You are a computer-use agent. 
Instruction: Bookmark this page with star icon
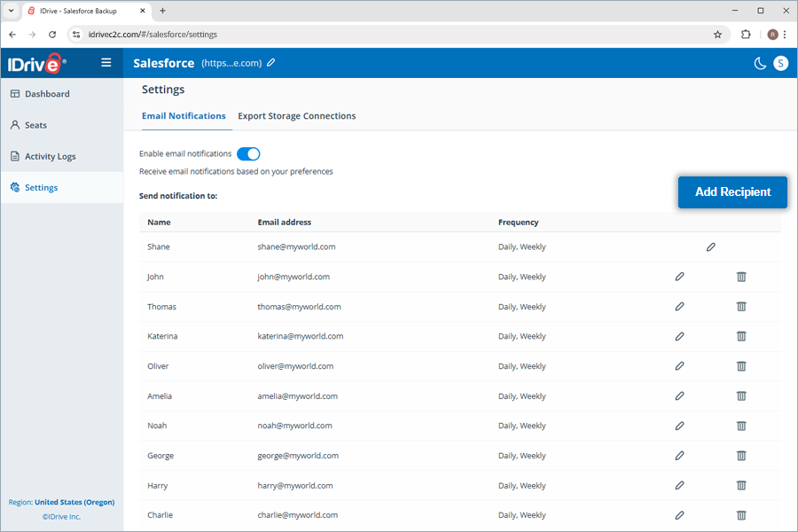(x=717, y=35)
